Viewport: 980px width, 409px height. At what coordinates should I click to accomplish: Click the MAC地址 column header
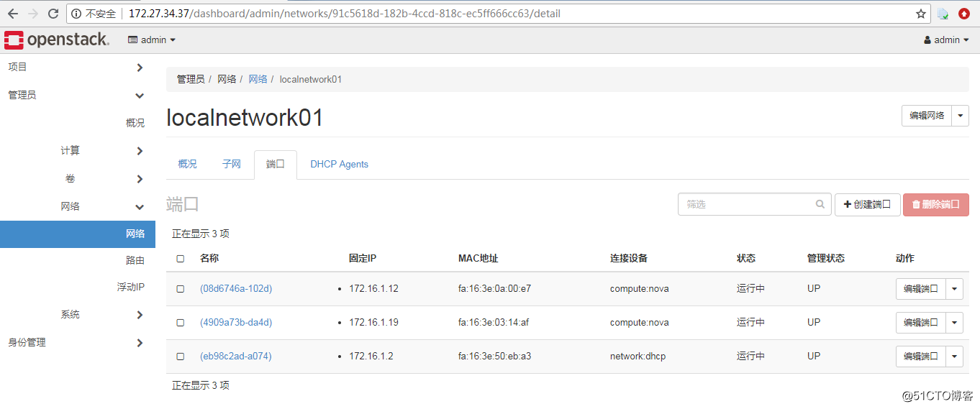pyautogui.click(x=478, y=259)
